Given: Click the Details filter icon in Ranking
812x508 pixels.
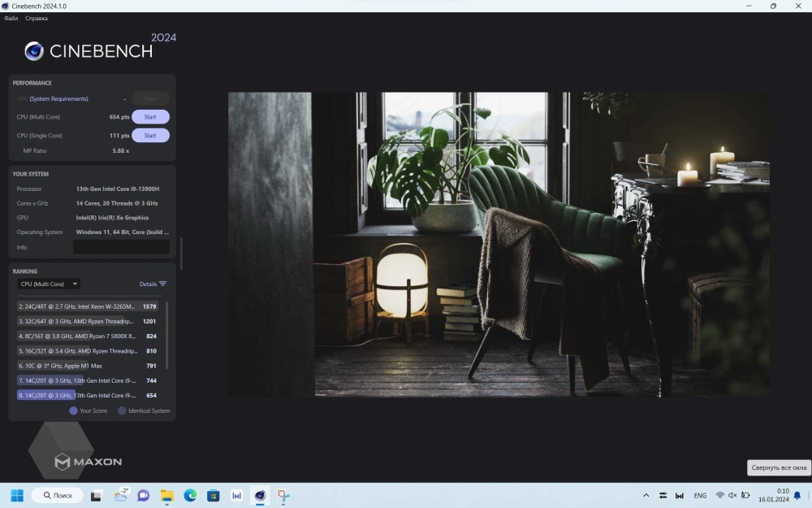Looking at the screenshot, I should (162, 284).
